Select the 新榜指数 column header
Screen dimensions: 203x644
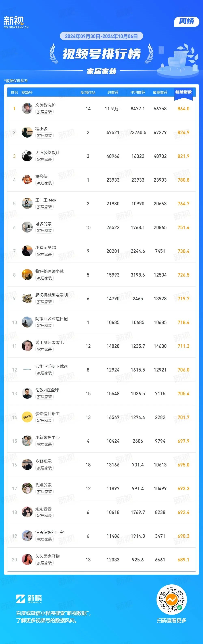click(184, 92)
